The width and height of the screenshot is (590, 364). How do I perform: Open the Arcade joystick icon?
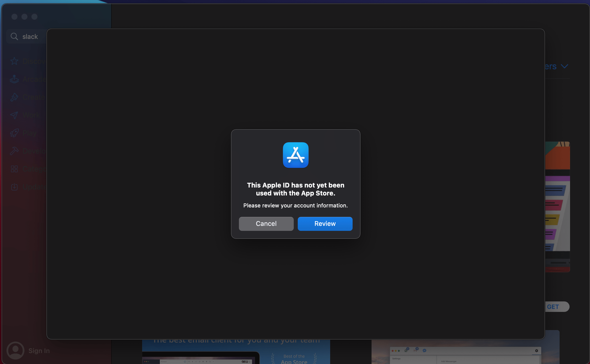[x=14, y=79]
